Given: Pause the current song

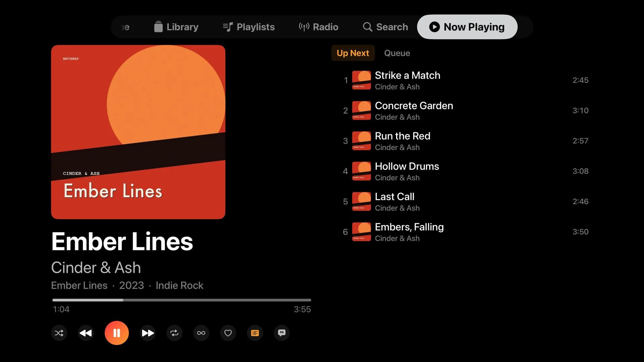Looking at the screenshot, I should tap(117, 333).
